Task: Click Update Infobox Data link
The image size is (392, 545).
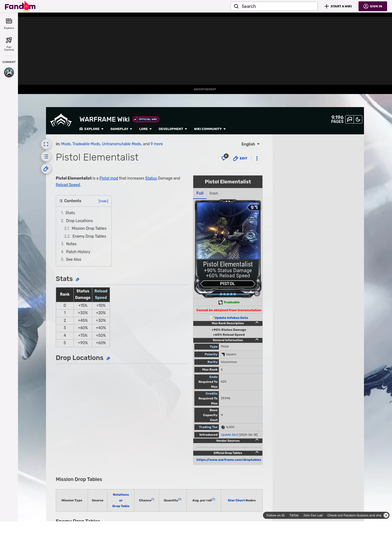Action: 231,318
